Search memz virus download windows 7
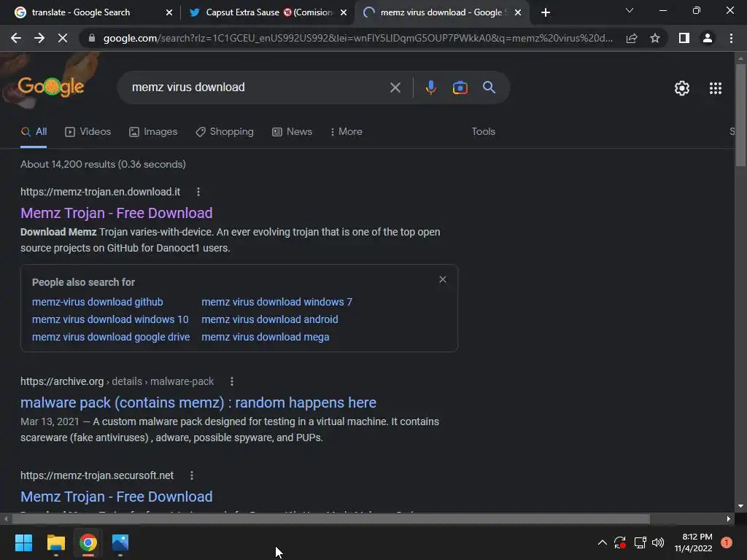Viewport: 747px width, 560px height. (x=276, y=302)
